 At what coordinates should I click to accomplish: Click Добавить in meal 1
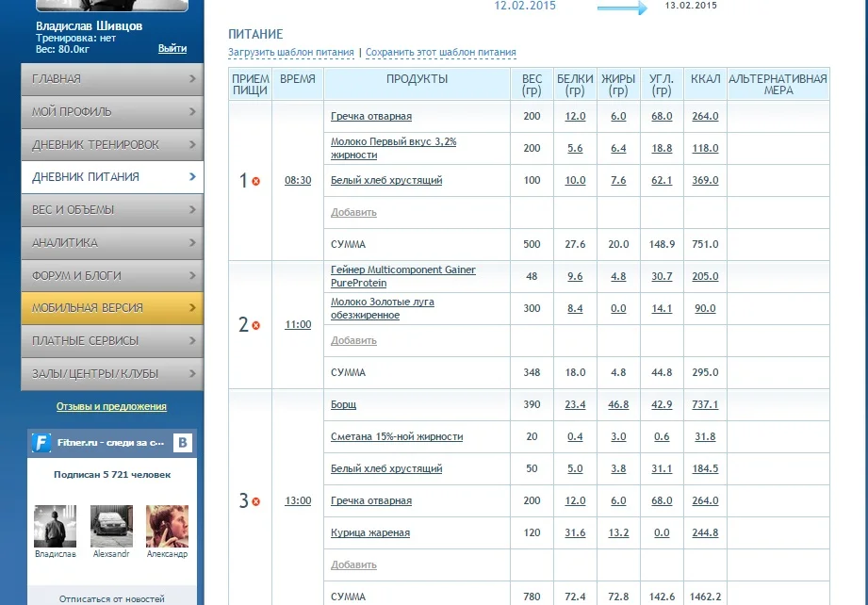(x=353, y=212)
